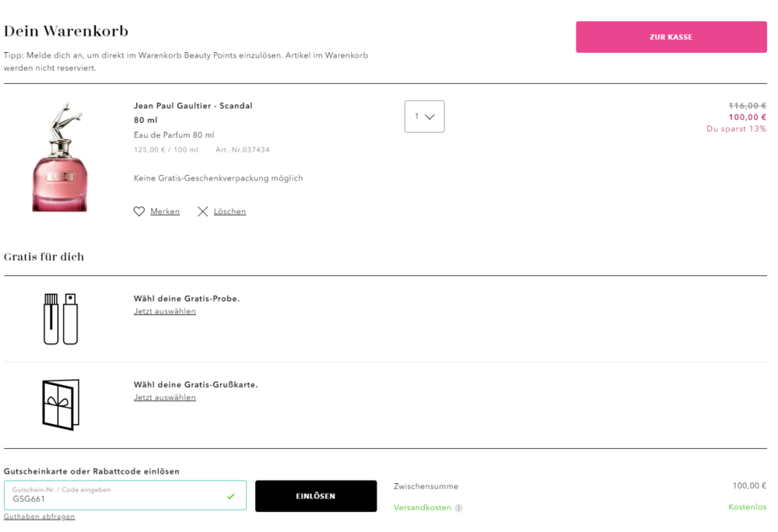The height and width of the screenshot is (532, 778).
Task: Click the EINLÖSEN button
Action: [316, 495]
